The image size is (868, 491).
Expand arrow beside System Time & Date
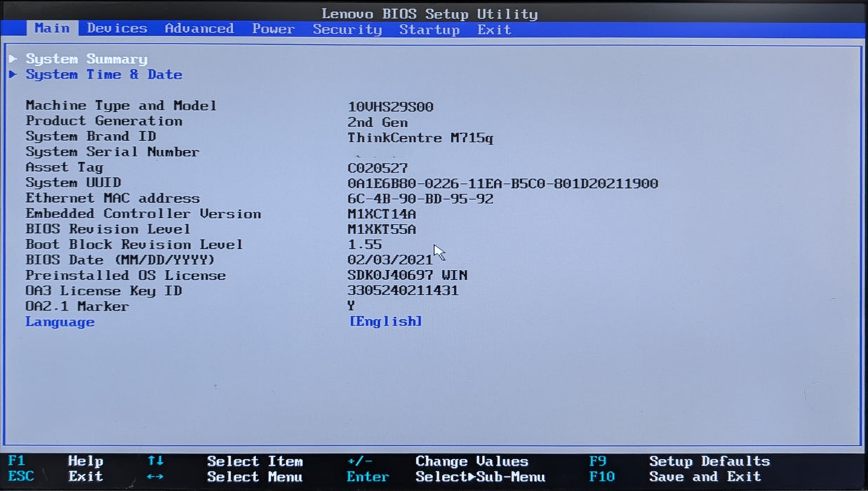(13, 74)
